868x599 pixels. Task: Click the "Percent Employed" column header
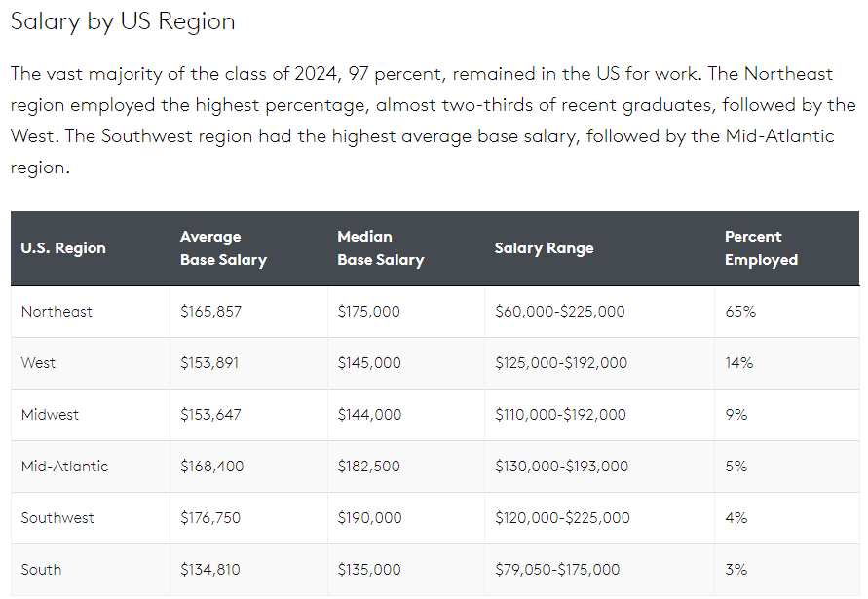coord(761,248)
